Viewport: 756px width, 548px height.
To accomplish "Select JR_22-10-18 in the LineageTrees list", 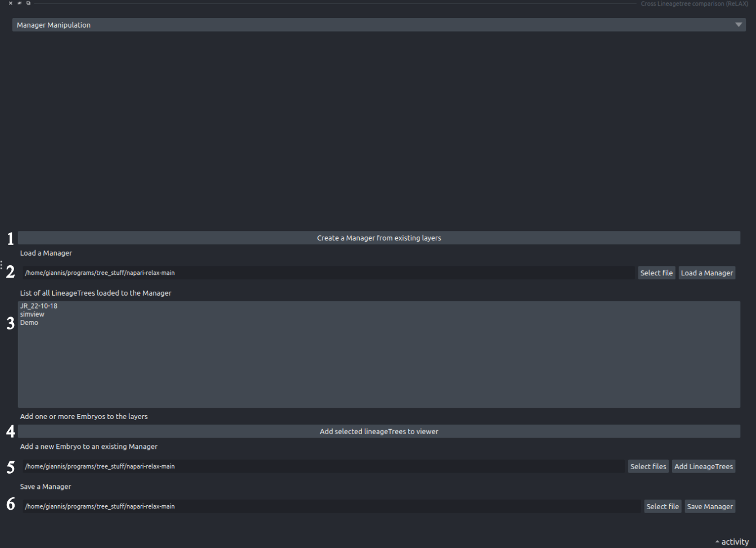I will click(x=39, y=306).
